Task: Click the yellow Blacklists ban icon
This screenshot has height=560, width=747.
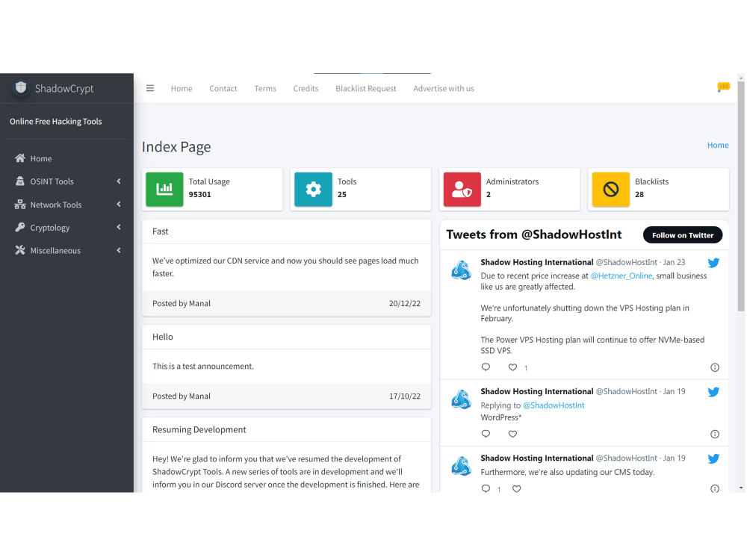Action: tap(611, 189)
